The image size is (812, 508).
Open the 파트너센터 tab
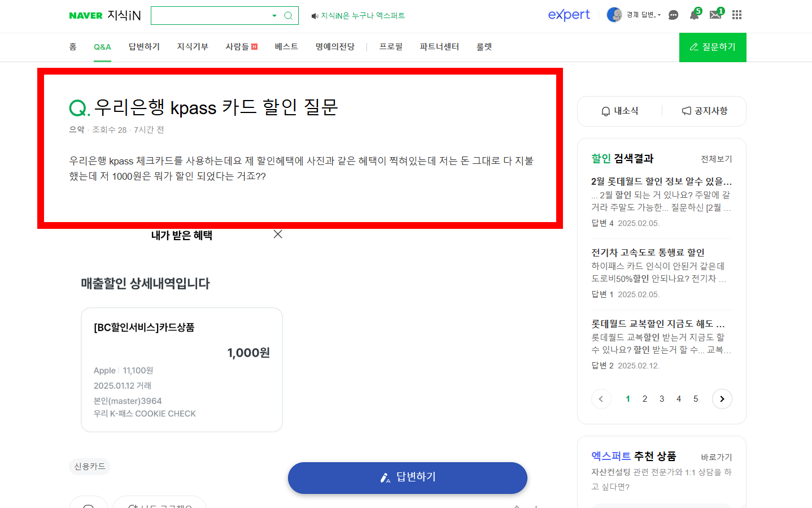pyautogui.click(x=439, y=47)
